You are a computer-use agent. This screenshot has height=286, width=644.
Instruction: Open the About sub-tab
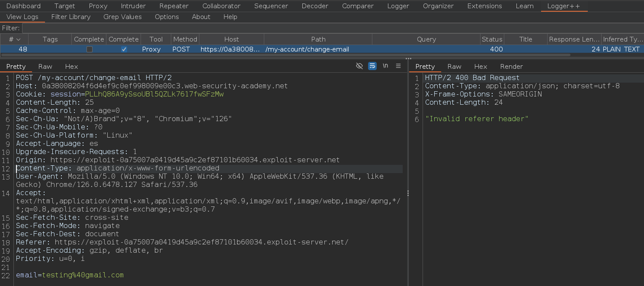201,17
